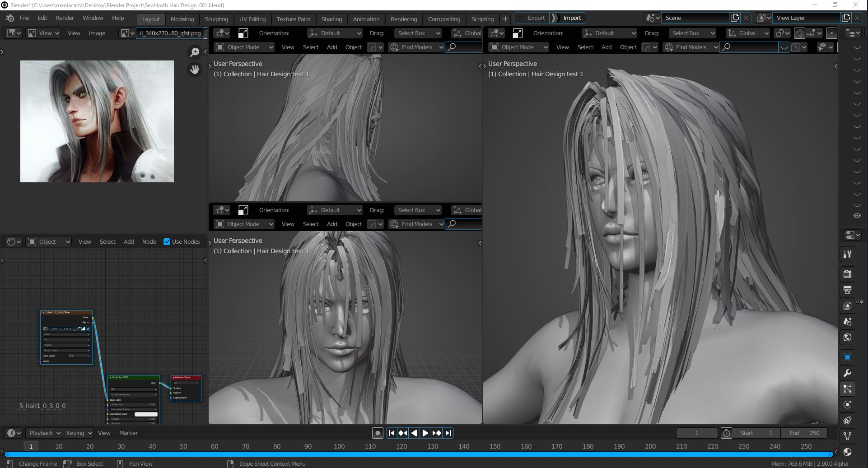Open Object Mode dropdown in right viewport
868x468 pixels.
pyautogui.click(x=518, y=47)
